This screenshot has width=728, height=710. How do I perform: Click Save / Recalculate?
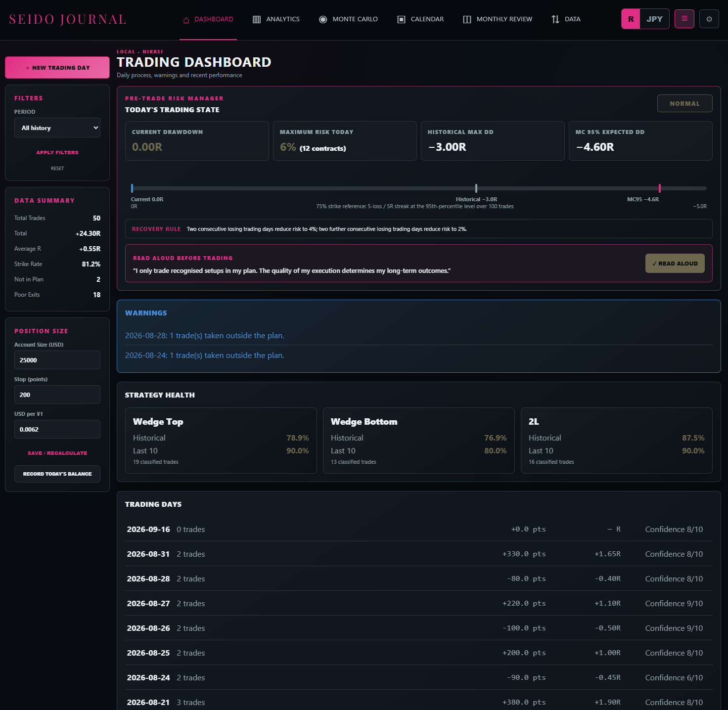tap(57, 453)
